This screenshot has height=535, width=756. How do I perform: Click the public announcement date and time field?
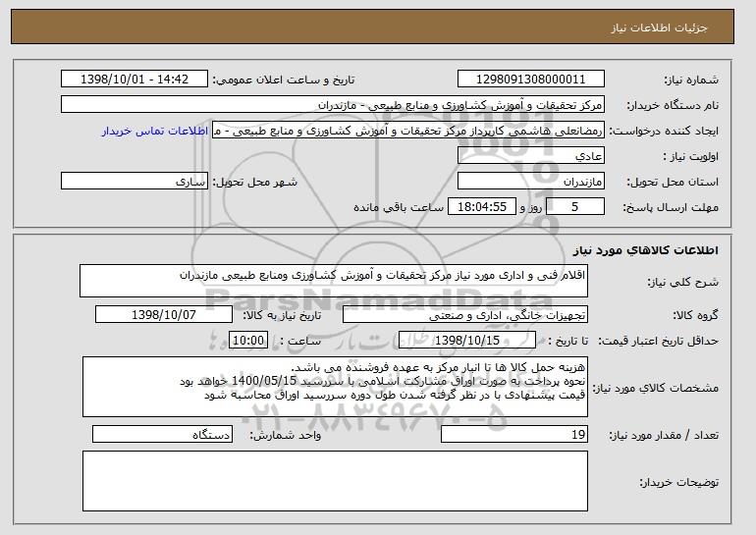(135, 80)
